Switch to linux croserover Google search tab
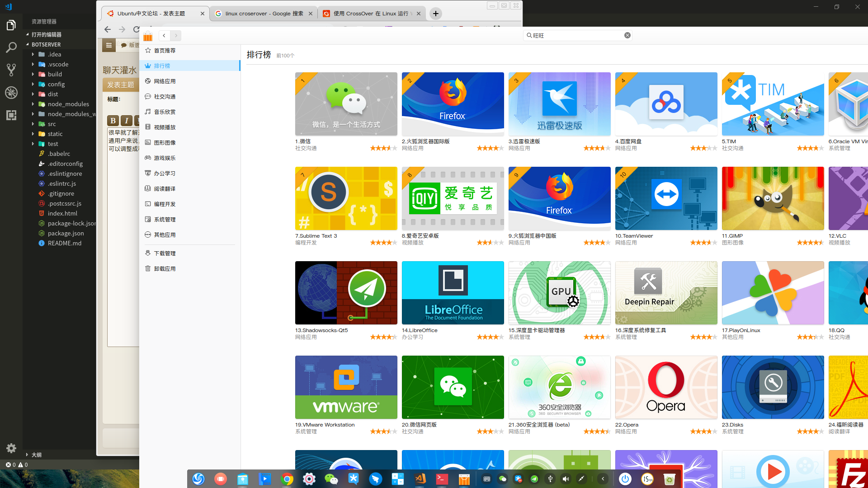The image size is (868, 488). 264,14
